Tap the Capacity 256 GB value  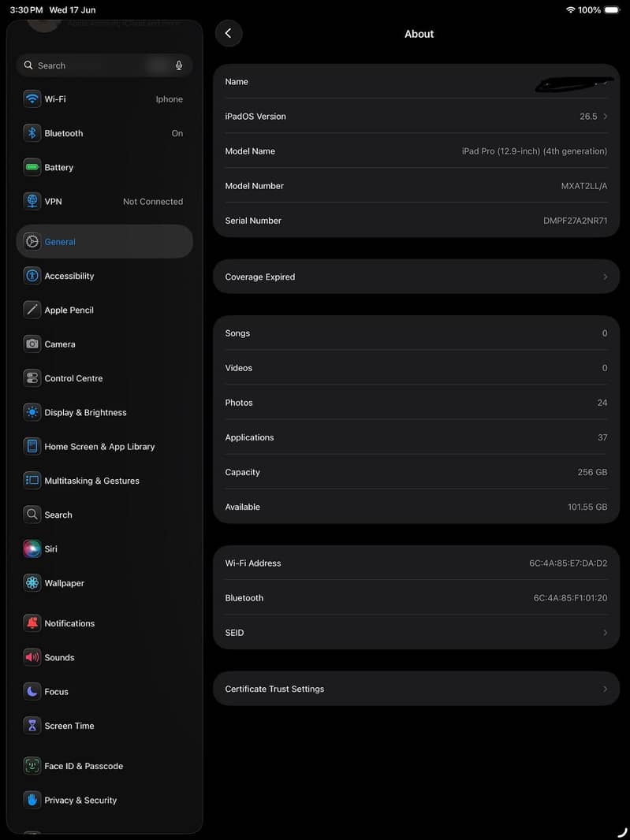(x=592, y=472)
